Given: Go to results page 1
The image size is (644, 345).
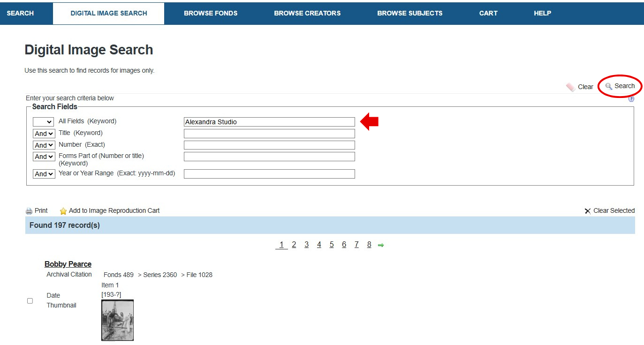Looking at the screenshot, I should click(x=281, y=245).
